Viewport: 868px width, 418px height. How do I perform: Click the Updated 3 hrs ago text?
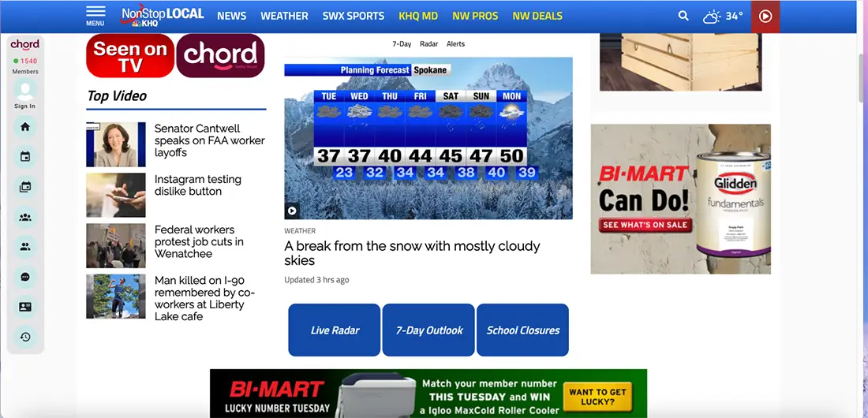click(x=316, y=280)
